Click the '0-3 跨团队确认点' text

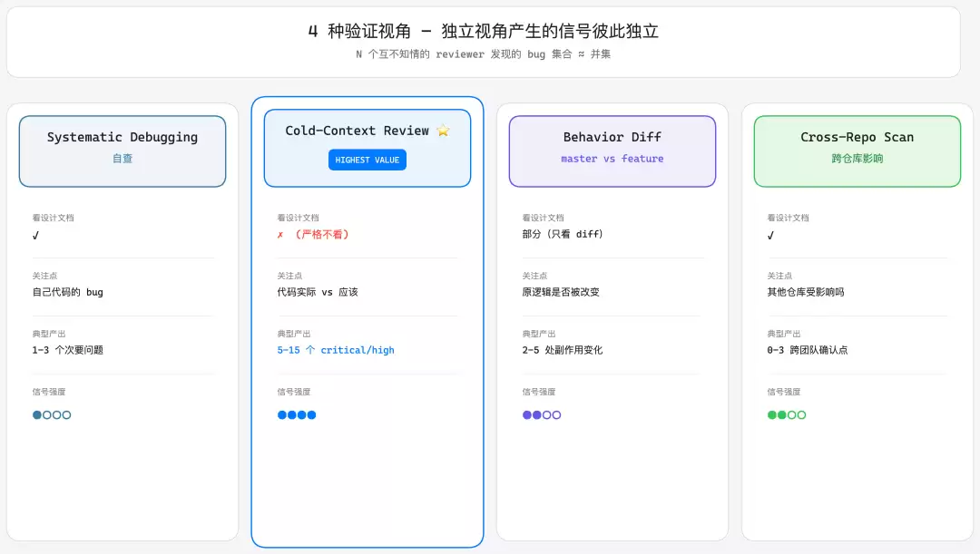click(808, 350)
